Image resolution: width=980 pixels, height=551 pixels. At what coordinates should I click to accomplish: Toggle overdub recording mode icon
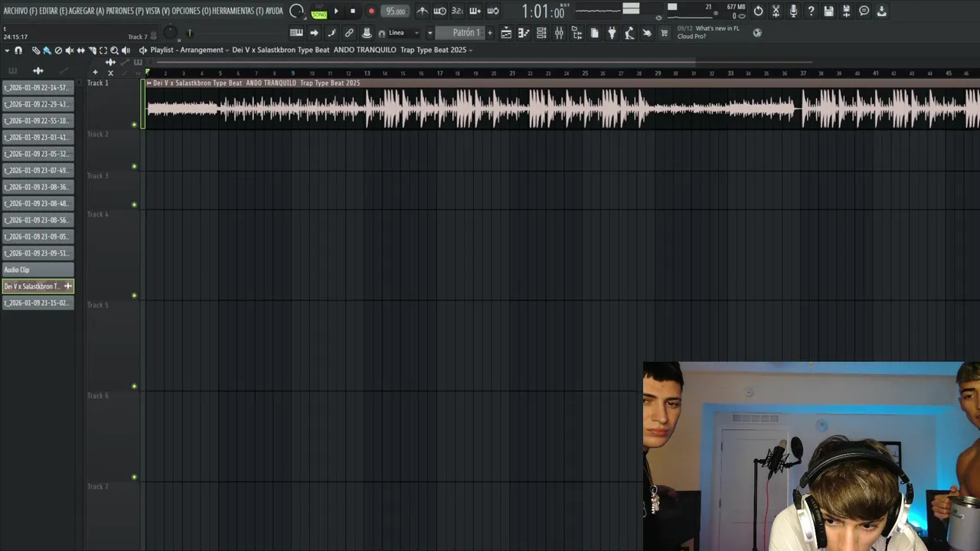(x=475, y=11)
